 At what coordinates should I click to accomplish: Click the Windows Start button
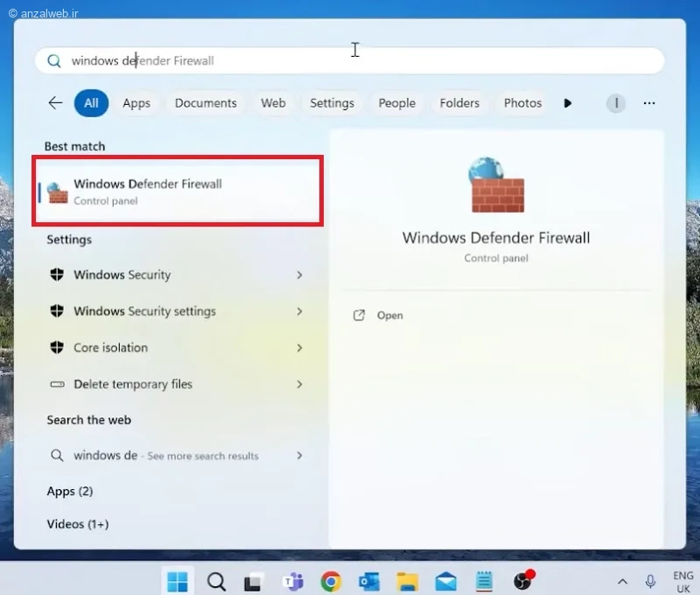pyautogui.click(x=178, y=581)
